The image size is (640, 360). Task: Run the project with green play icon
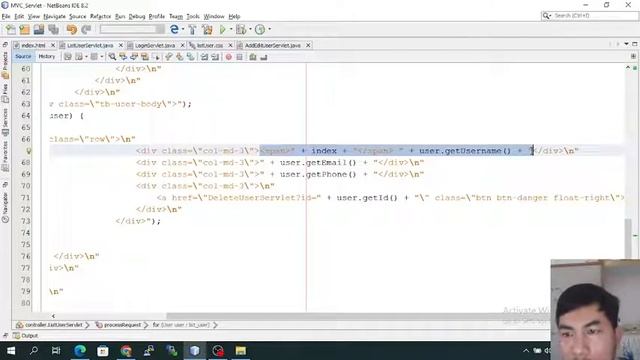pos(222,29)
